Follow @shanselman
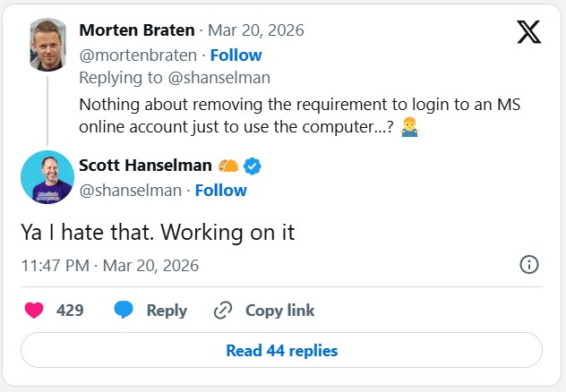566x392 pixels. coord(220,190)
